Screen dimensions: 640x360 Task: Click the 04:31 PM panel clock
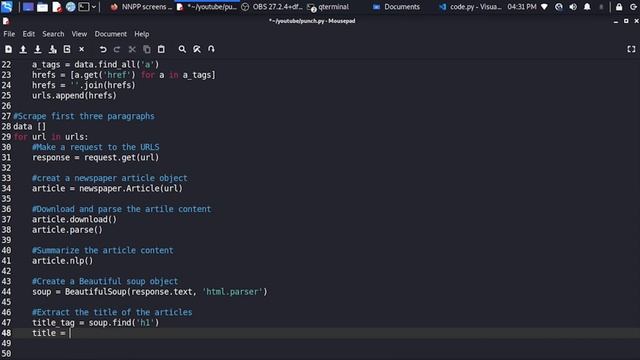coord(522,7)
